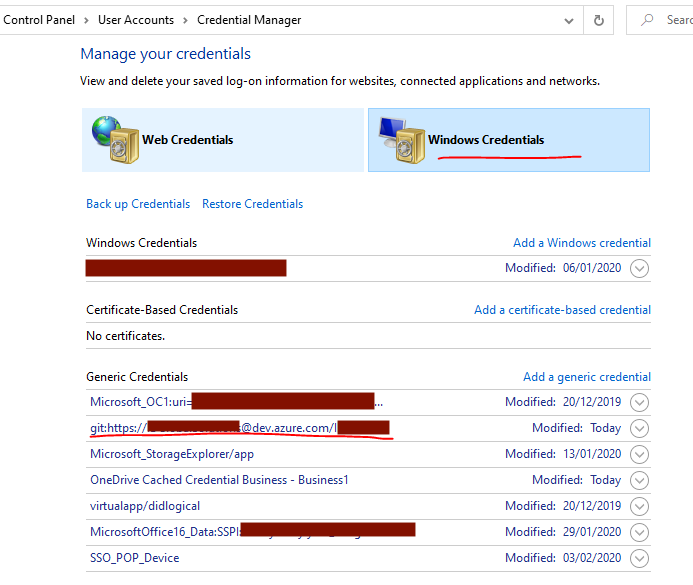Click the Web Credentials globe safe icon
This screenshot has height=585, width=693.
[115, 140]
